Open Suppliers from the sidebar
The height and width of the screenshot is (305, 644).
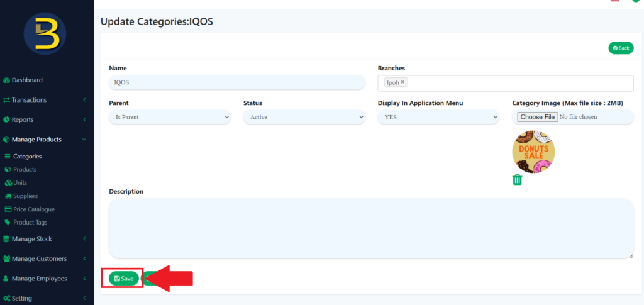click(x=25, y=196)
